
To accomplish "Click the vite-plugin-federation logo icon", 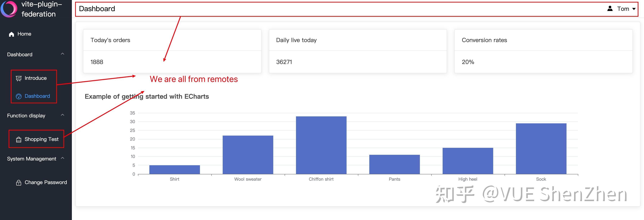I will click(x=9, y=9).
